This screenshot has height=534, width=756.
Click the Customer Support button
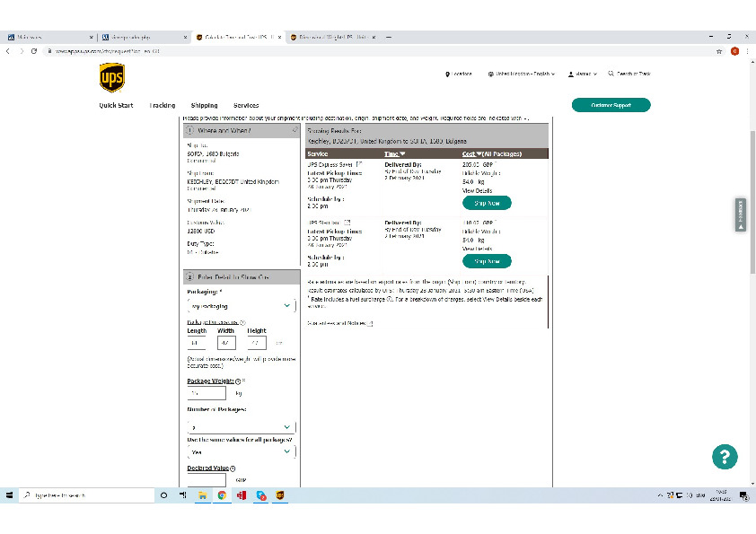[611, 105]
